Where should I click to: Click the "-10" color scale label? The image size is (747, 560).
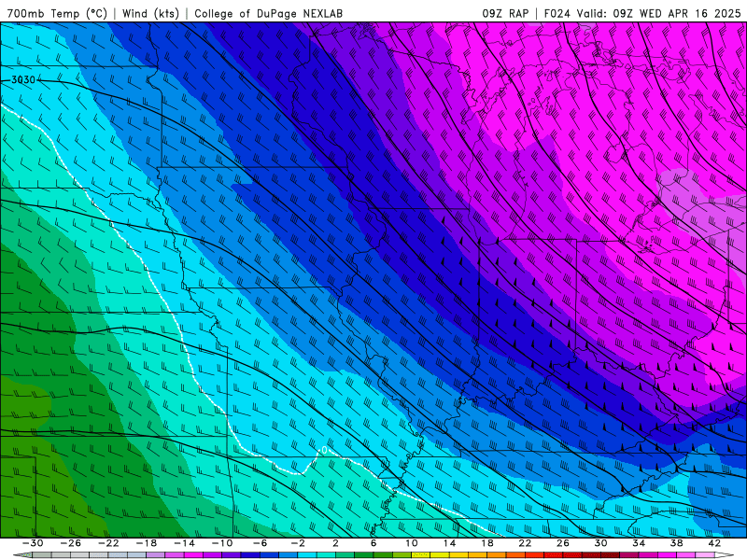coord(222,543)
